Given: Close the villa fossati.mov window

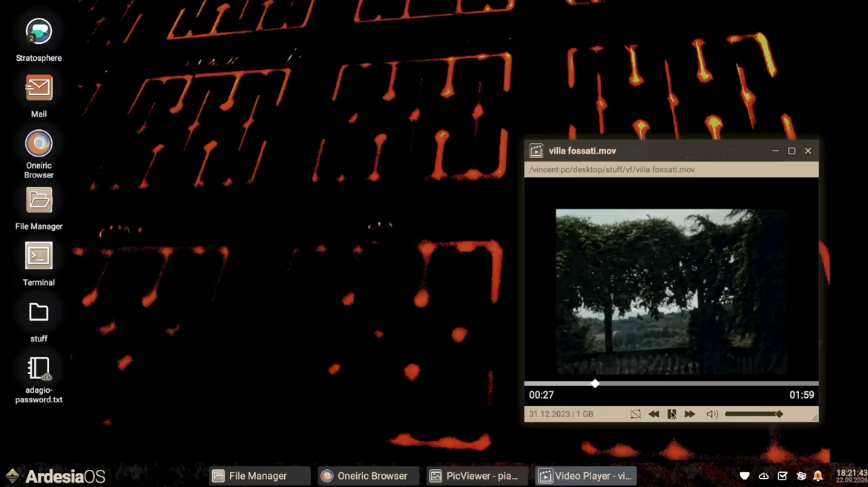Looking at the screenshot, I should click(808, 151).
